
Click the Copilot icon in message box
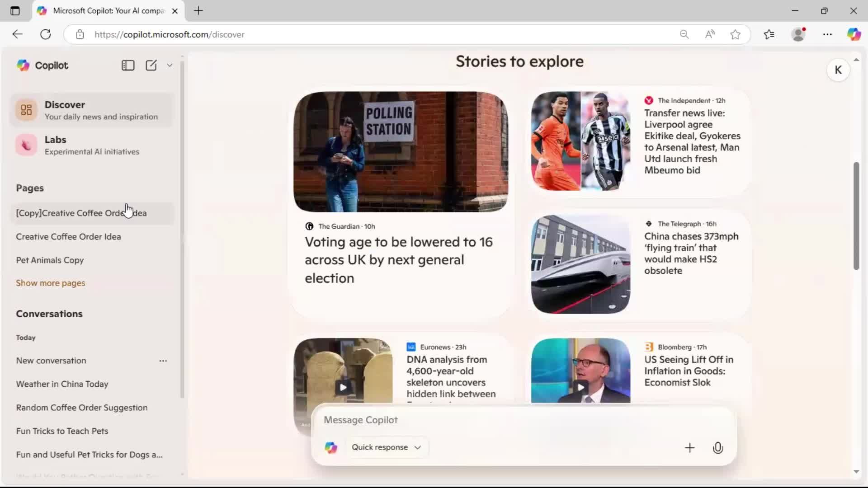(331, 447)
